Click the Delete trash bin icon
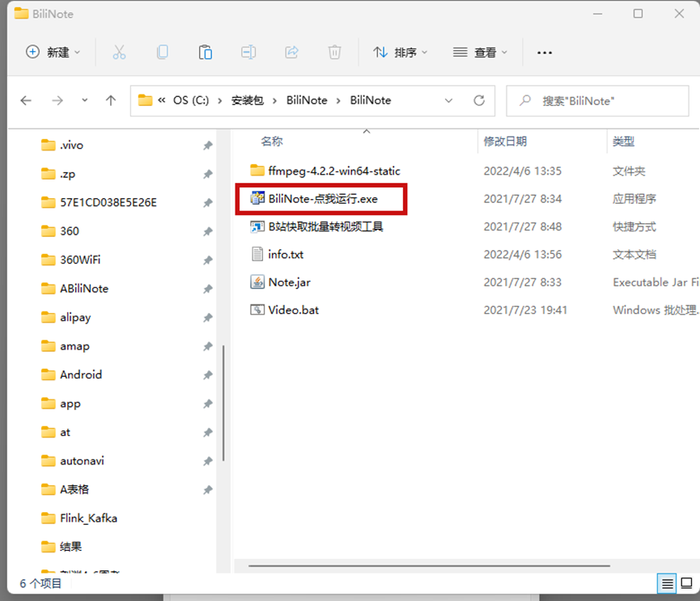The height and width of the screenshot is (601, 700). tap(334, 53)
